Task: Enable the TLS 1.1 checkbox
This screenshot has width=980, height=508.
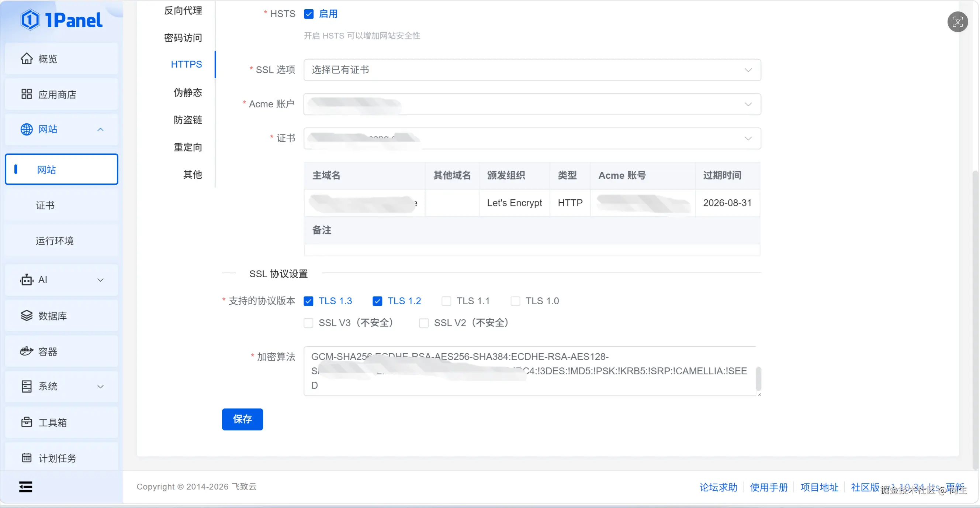Action: [446, 301]
